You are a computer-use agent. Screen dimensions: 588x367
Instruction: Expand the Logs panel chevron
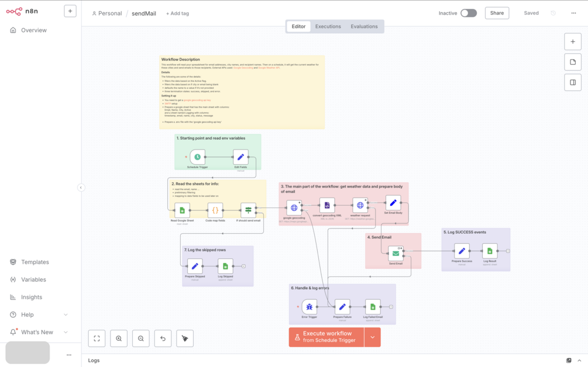pyautogui.click(x=579, y=361)
